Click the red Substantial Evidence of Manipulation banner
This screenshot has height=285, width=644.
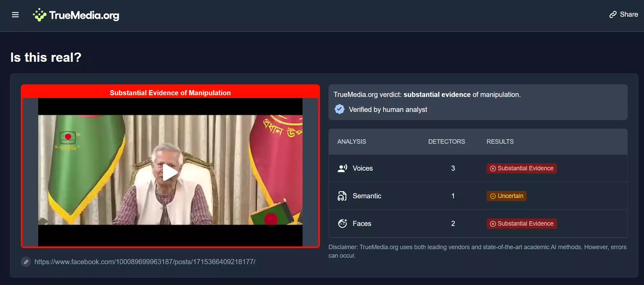coord(170,93)
